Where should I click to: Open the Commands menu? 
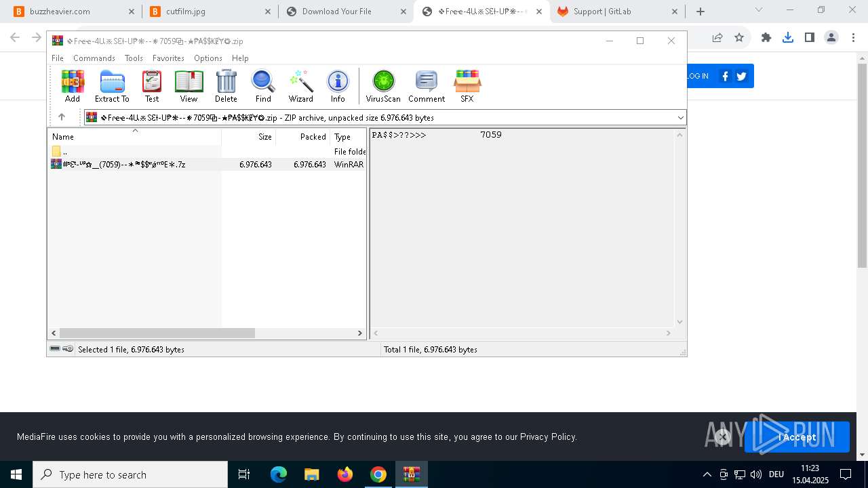coord(94,58)
